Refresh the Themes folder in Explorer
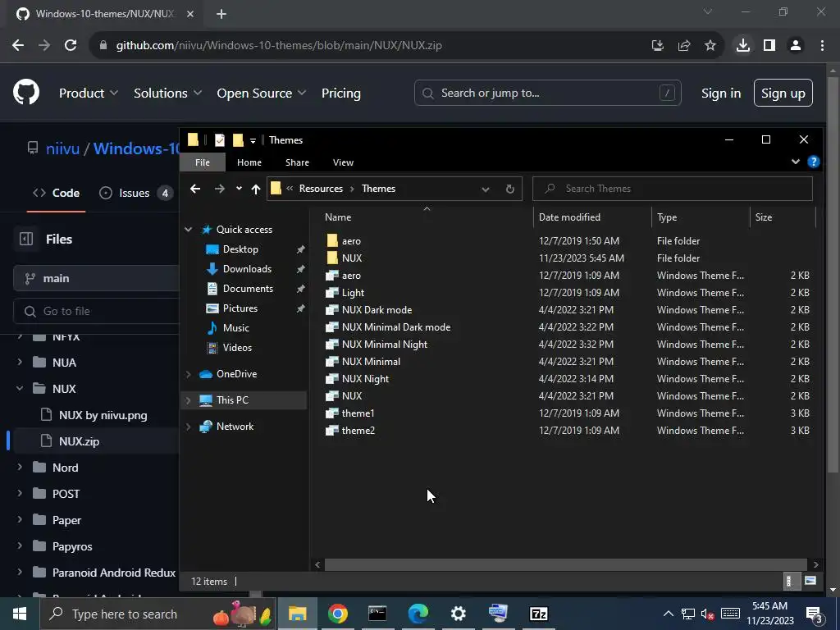The image size is (840, 630). (510, 189)
